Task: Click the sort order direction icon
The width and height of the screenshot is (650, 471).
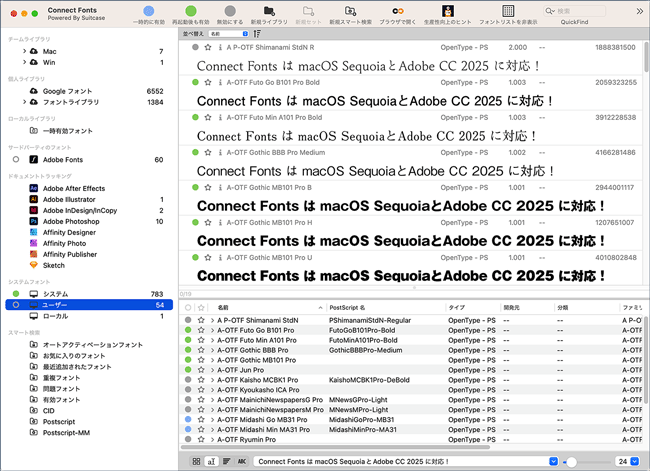Action: point(257,34)
